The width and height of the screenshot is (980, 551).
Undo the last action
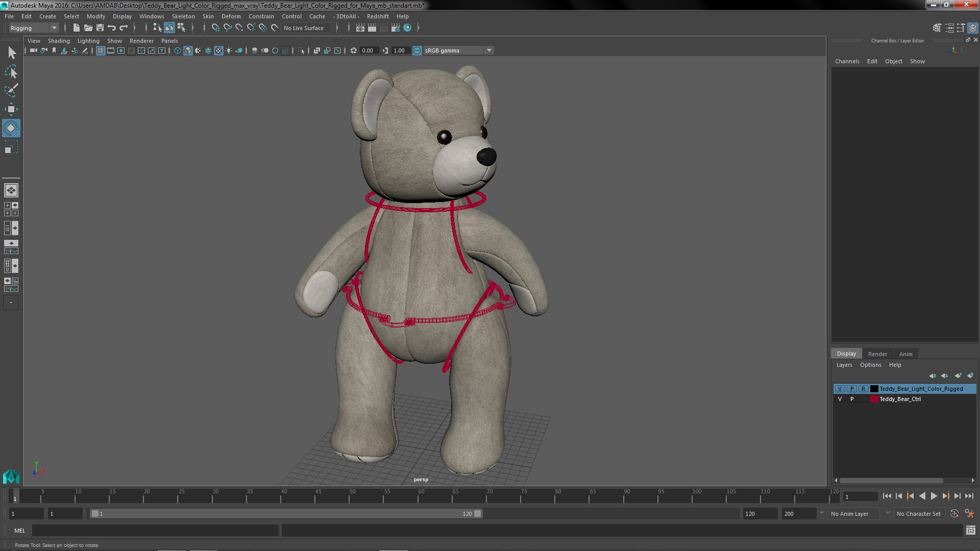112,28
